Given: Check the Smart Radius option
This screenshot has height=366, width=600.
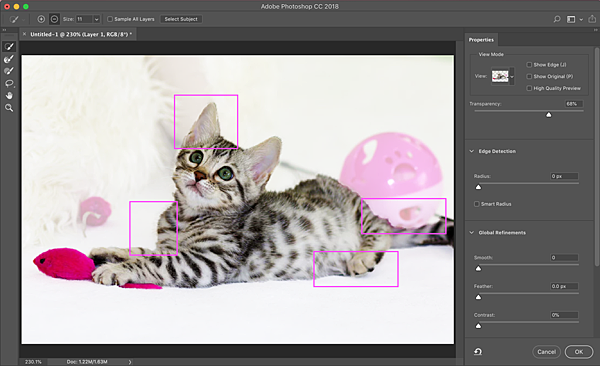Looking at the screenshot, I should [477, 204].
